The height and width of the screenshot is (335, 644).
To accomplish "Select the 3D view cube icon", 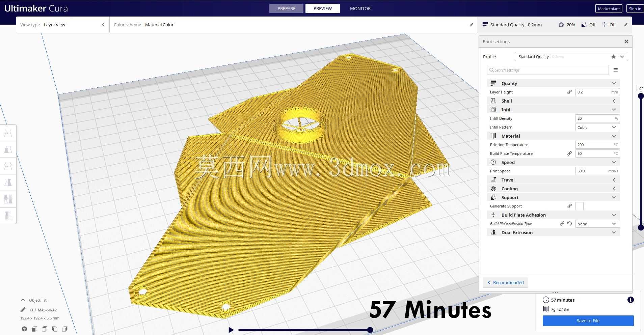I will click(x=24, y=329).
